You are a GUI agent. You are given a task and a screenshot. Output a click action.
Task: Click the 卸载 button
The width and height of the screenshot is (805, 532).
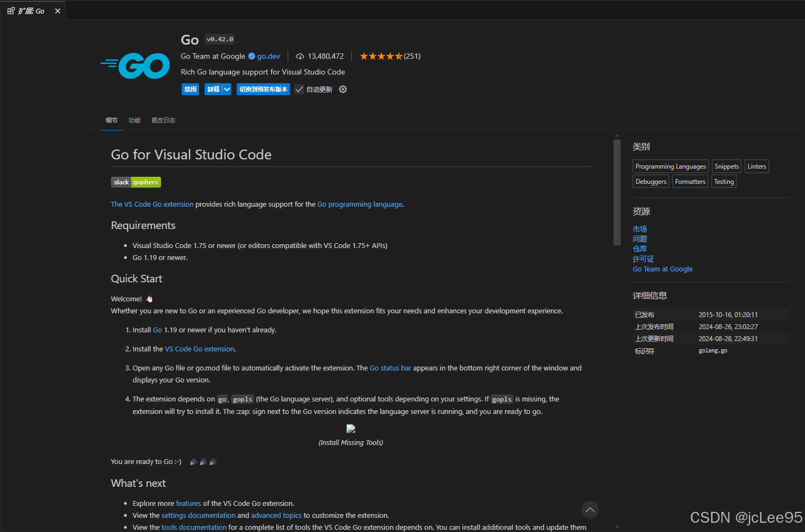pos(213,89)
